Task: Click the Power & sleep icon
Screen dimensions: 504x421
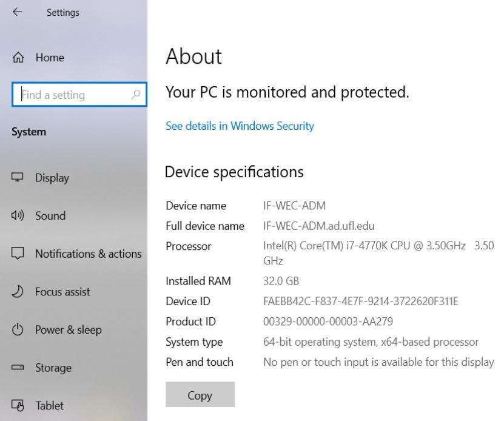Action: pyautogui.click(x=18, y=329)
